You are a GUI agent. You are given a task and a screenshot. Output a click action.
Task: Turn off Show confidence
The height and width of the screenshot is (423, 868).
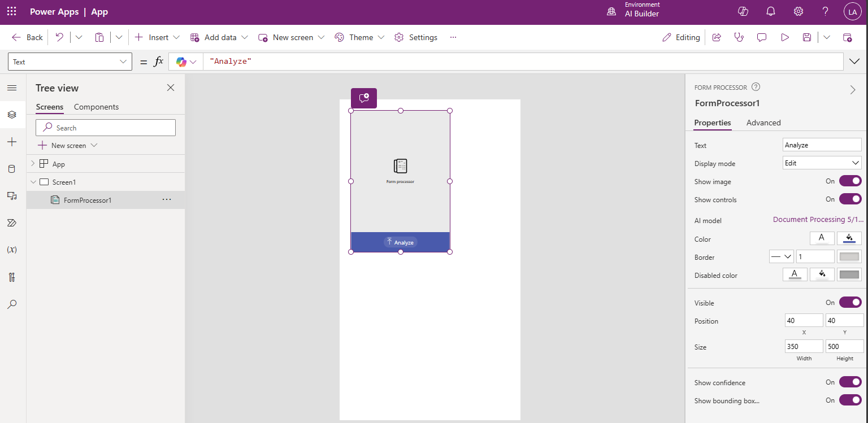tap(850, 382)
